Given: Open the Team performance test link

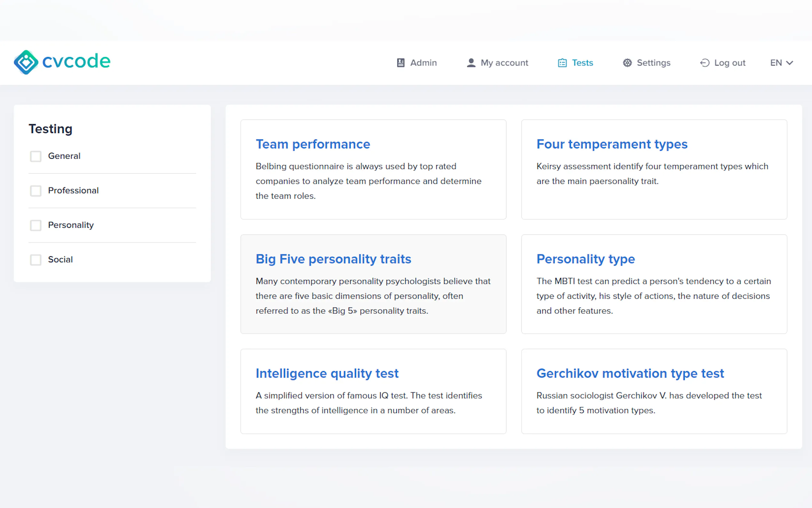Looking at the screenshot, I should tap(313, 144).
